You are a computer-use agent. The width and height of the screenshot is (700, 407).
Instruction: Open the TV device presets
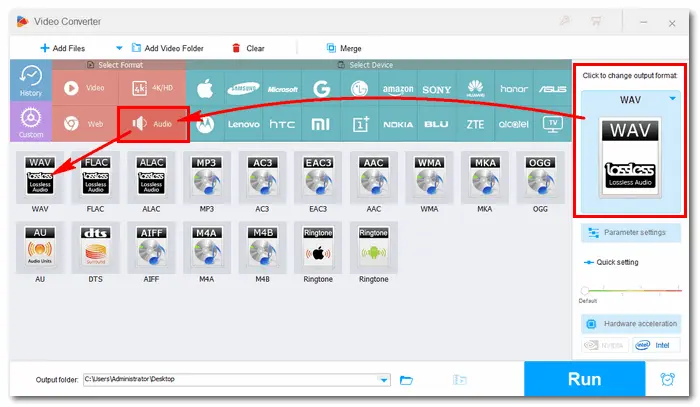click(x=553, y=124)
